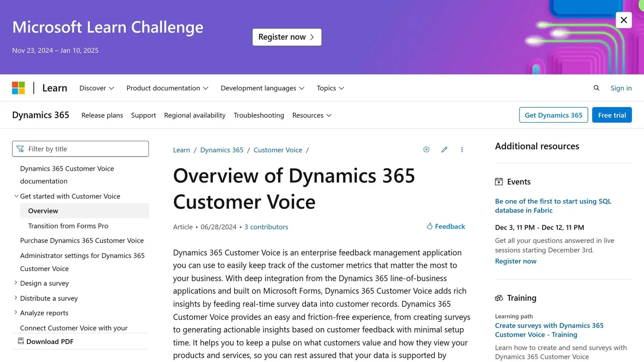This screenshot has width=644, height=362.
Task: Click Register now under Events
Action: (x=516, y=261)
